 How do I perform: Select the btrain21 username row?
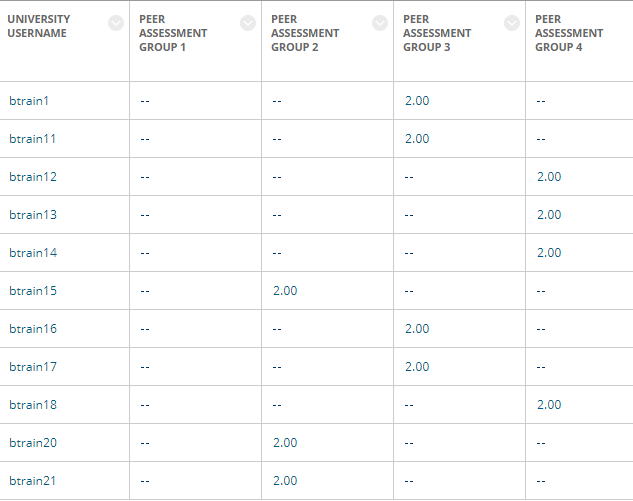tap(33, 480)
